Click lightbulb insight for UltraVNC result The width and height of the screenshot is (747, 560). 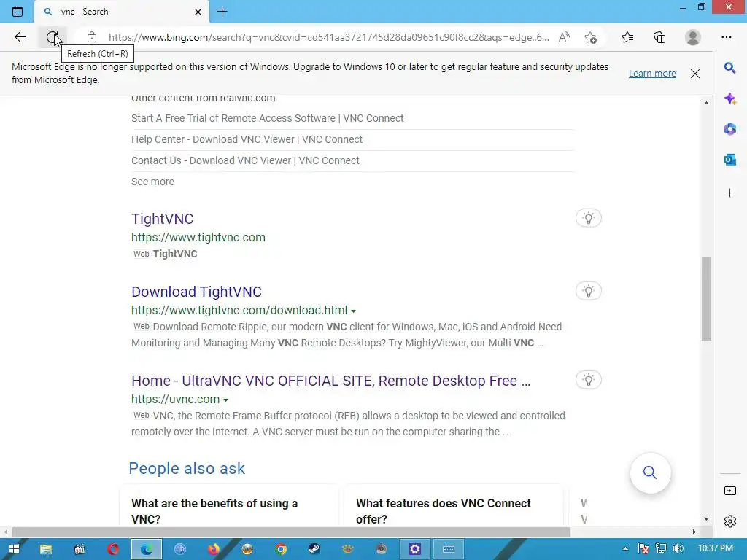[589, 380]
